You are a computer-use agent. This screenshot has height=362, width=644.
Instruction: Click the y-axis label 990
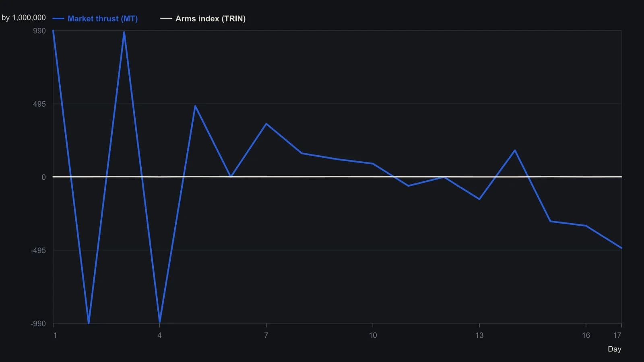[39, 31]
